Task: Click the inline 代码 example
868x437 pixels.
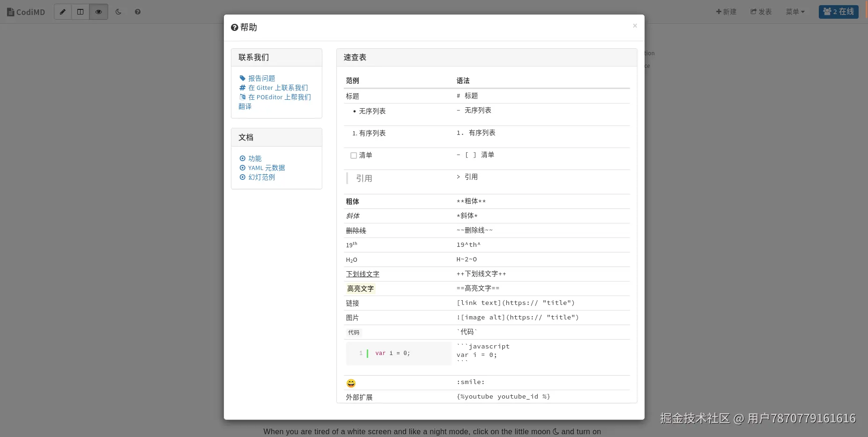Action: 354,332
